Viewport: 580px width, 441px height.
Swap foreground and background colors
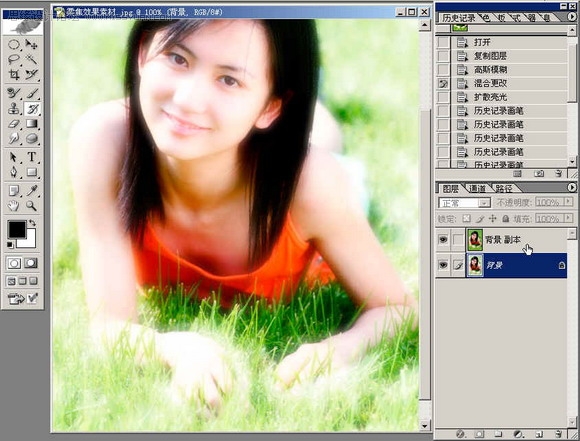point(33,223)
